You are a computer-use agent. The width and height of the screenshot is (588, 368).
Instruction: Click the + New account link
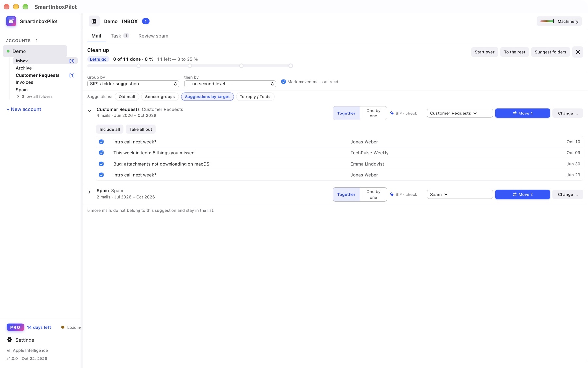click(24, 109)
